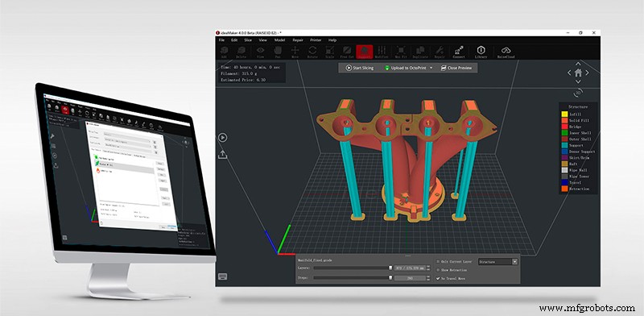The height and width of the screenshot is (316, 644).
Task: Click the monitor icon at bottom-left of viewport
Action: pyautogui.click(x=223, y=276)
